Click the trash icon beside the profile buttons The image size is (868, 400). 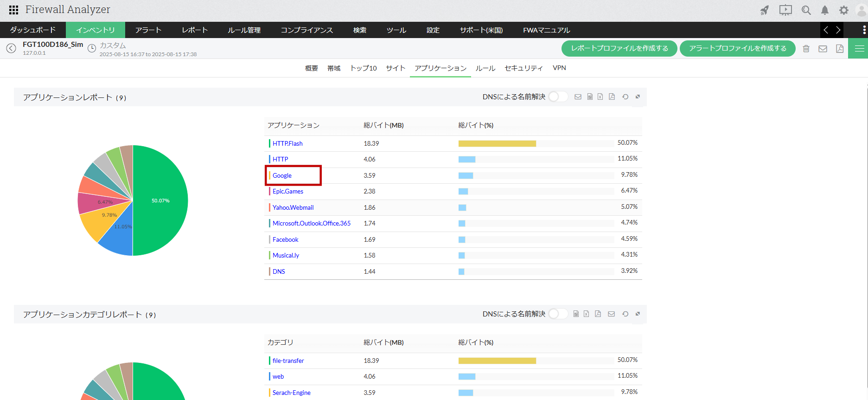click(x=806, y=49)
